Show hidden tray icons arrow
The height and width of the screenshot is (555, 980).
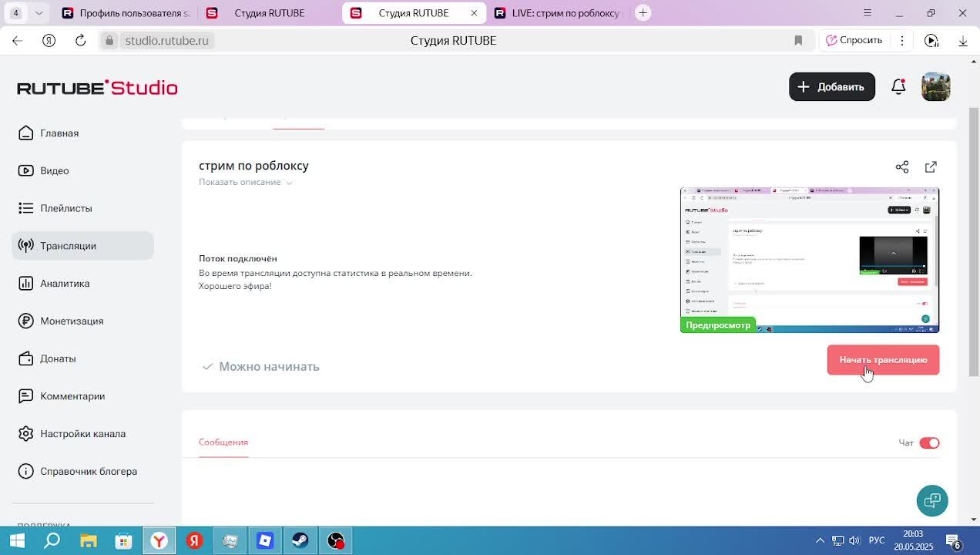[820, 541]
